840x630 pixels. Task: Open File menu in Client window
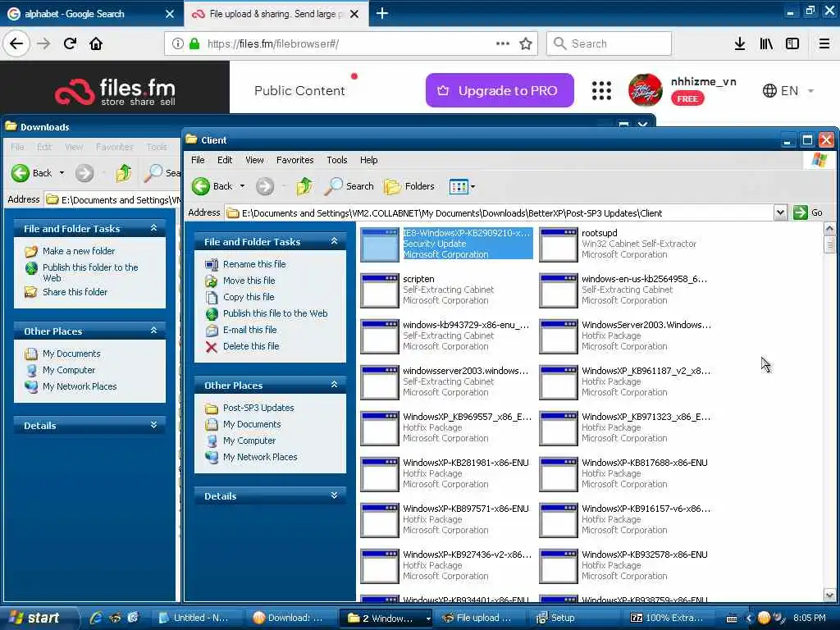(198, 160)
